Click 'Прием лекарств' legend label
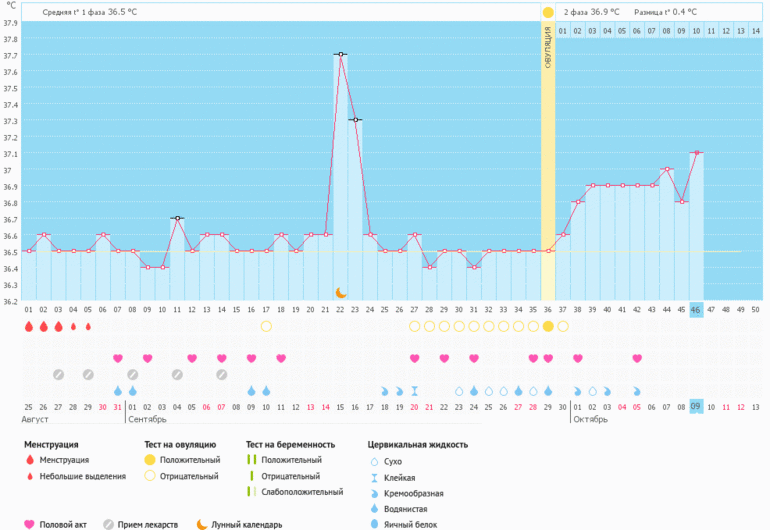The width and height of the screenshot is (770, 530). click(150, 524)
